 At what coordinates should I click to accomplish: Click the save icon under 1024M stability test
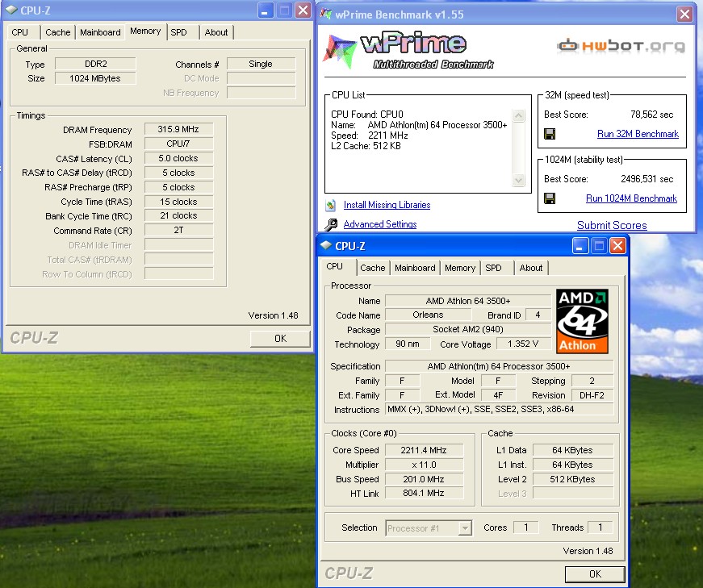549,198
